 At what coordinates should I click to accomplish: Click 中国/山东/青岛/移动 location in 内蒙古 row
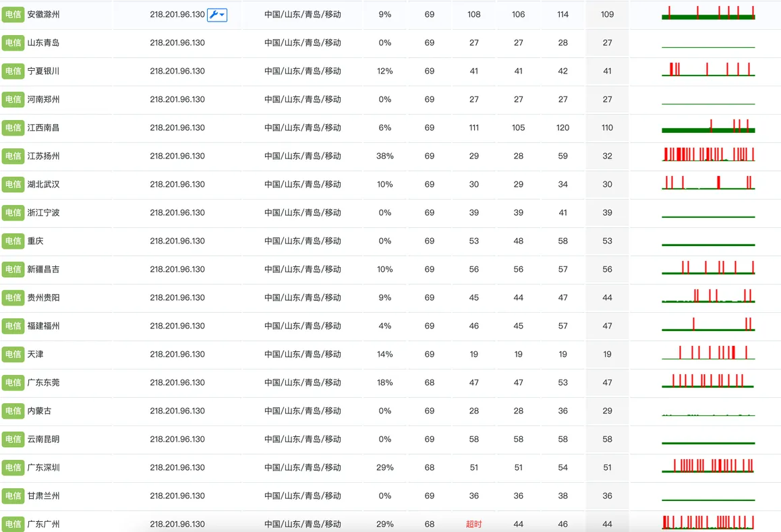tap(303, 411)
